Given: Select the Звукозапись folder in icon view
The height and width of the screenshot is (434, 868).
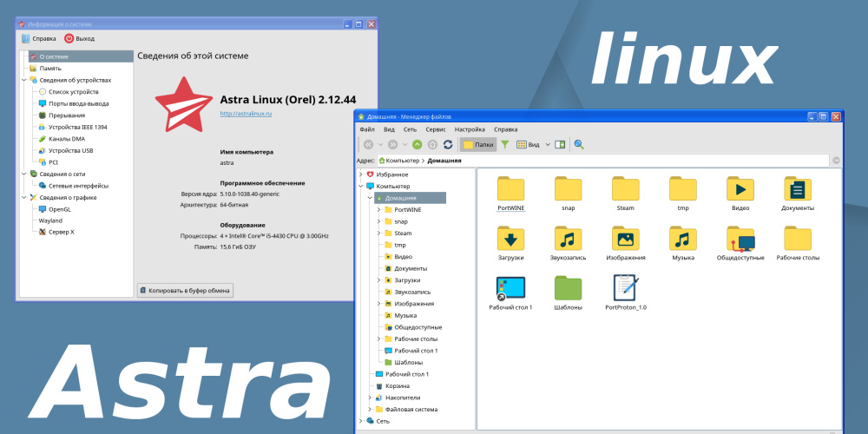Looking at the screenshot, I should [x=568, y=243].
